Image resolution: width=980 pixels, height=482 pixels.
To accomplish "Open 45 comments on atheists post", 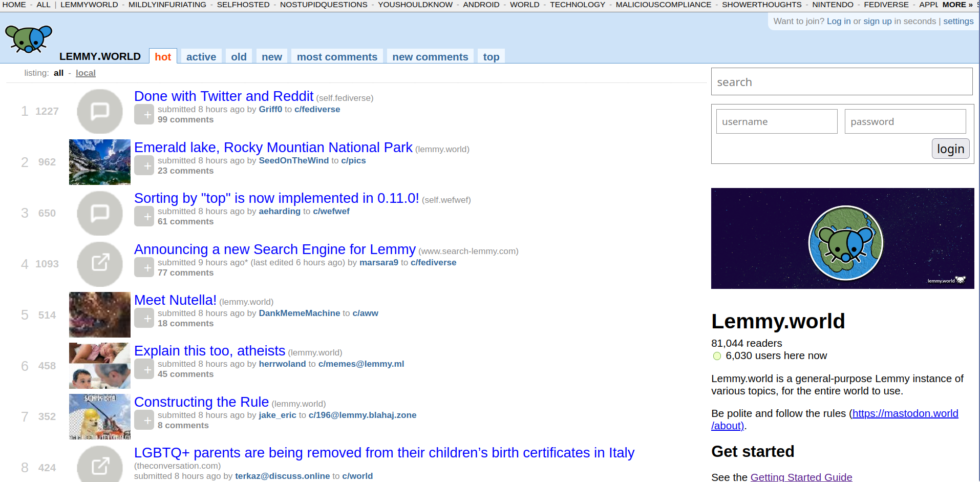I will coord(185,374).
